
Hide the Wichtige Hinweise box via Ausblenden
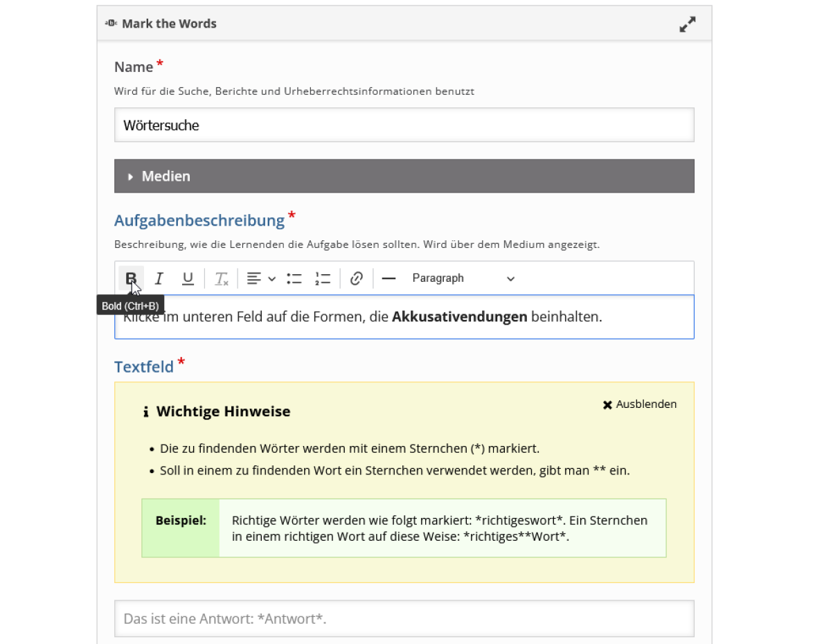coord(639,404)
